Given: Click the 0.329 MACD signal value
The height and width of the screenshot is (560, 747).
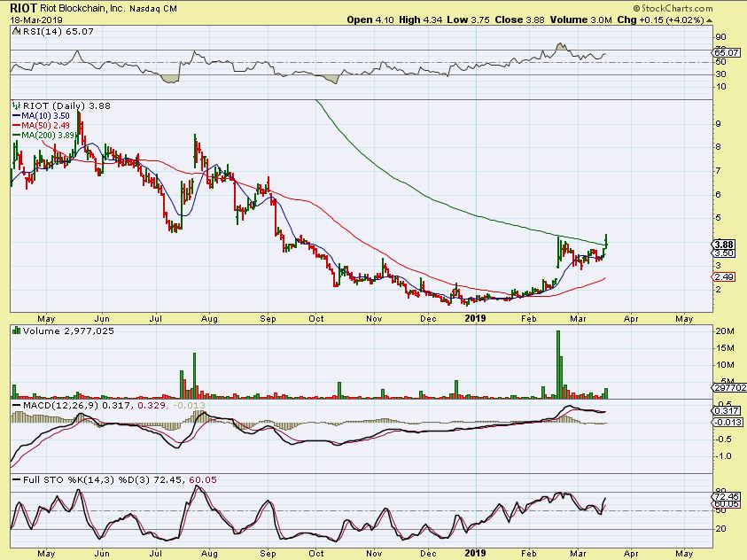Looking at the screenshot, I should tap(152, 405).
